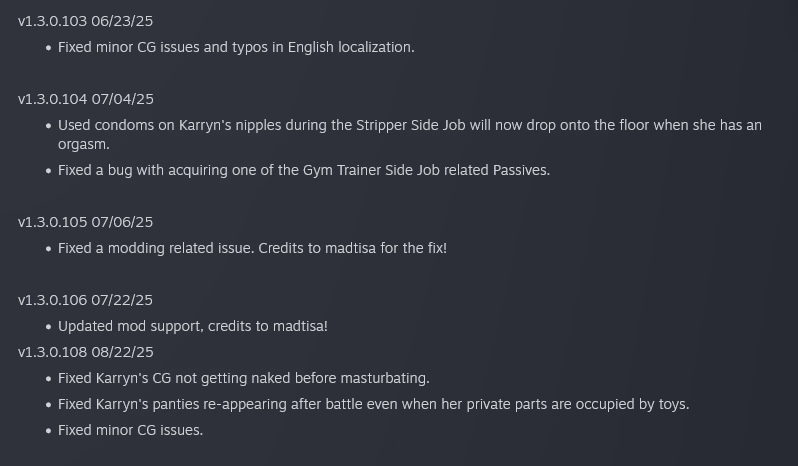
Task: Click the 07/06/25 release date
Action: pyautogui.click(x=122, y=222)
